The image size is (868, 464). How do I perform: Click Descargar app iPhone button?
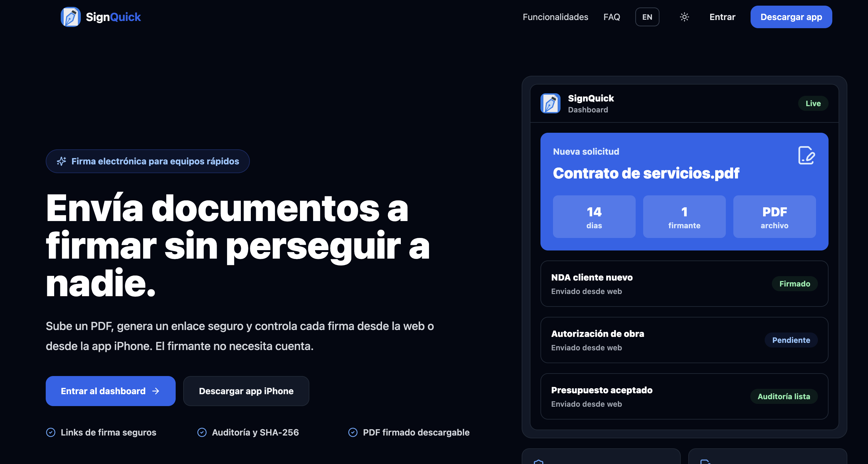(x=246, y=391)
